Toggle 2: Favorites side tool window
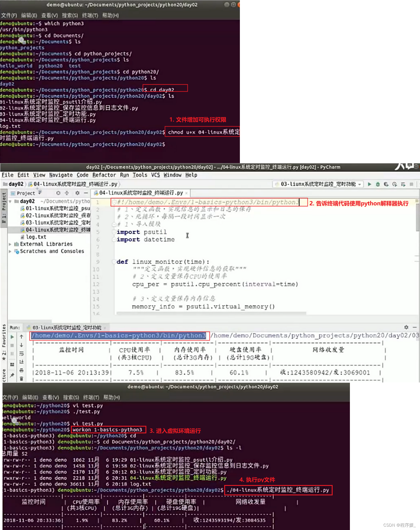Viewport: 420px width, 530px height. pos(4,343)
